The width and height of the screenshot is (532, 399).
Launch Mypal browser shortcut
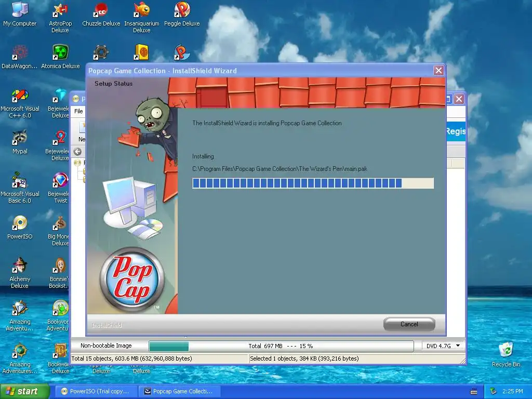pos(20,142)
